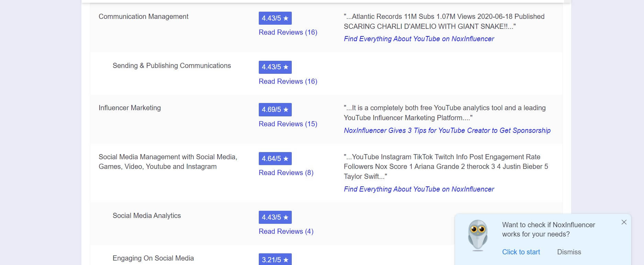Image resolution: width=644 pixels, height=265 pixels.
Task: Open the Read Reviews (8) link
Action: point(286,173)
